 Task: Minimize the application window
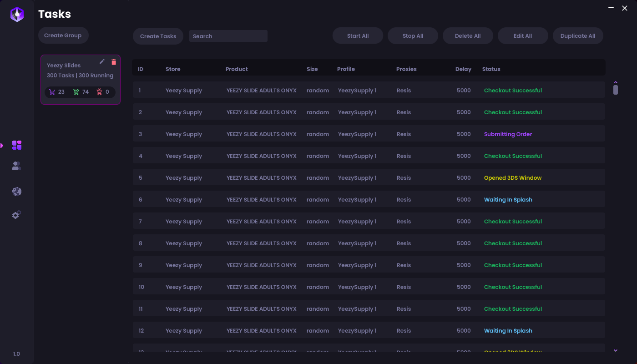tap(611, 8)
